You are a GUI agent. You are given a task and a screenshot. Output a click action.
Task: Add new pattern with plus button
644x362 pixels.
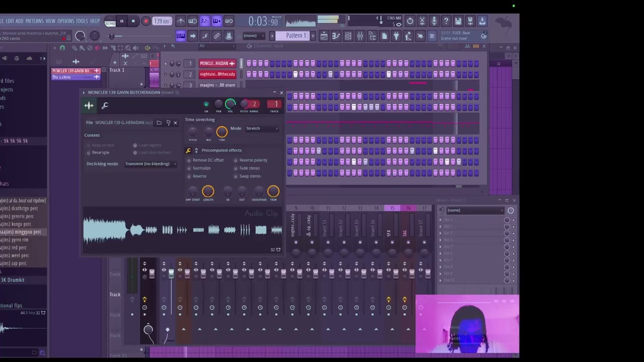pos(312,36)
